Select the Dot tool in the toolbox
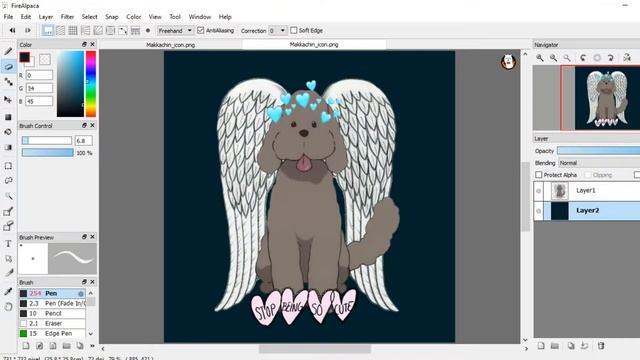Screen dimensions: 640x360 pyautogui.click(x=8, y=82)
